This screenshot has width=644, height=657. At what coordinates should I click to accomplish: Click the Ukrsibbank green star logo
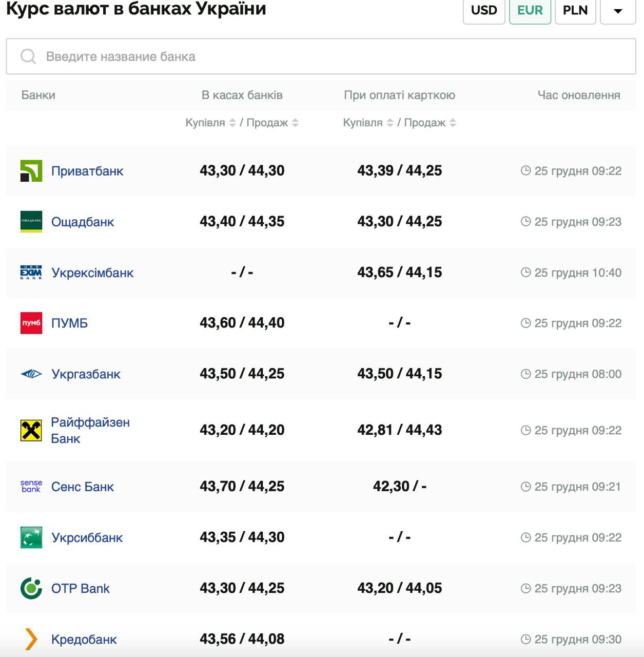(31, 537)
